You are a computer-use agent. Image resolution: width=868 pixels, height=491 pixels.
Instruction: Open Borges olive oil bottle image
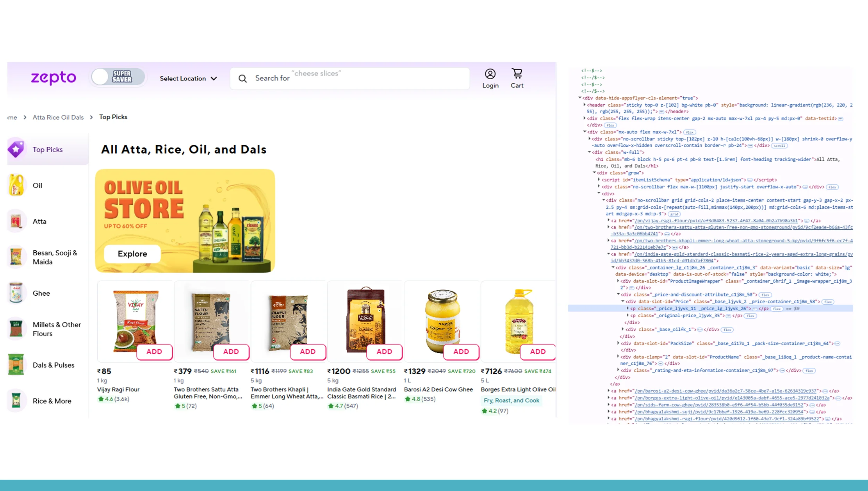click(519, 321)
